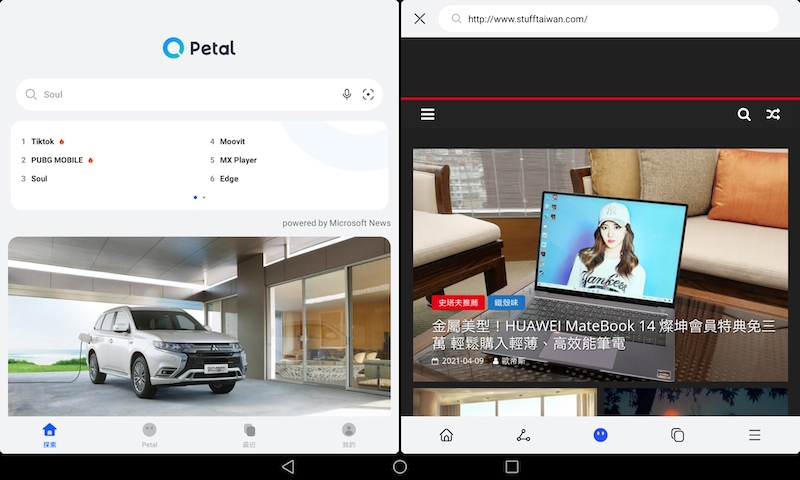Tap the browser home icon
This screenshot has height=480, width=800.
446,435
